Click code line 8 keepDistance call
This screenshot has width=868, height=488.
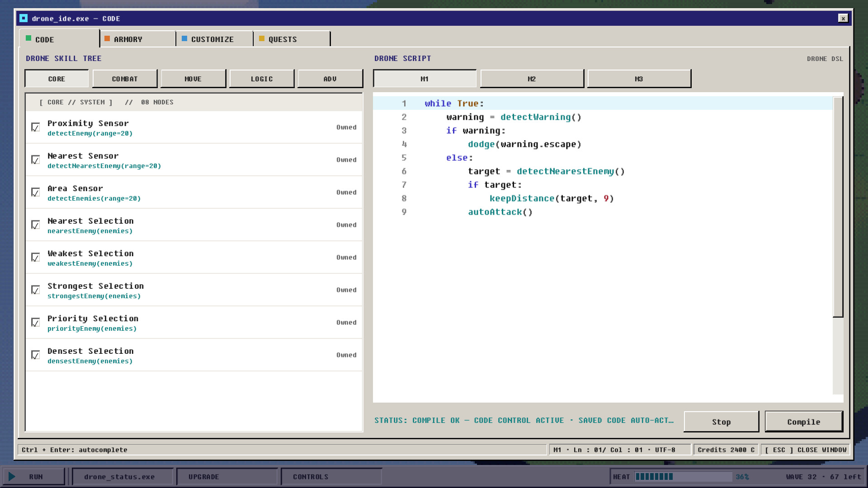(x=552, y=198)
